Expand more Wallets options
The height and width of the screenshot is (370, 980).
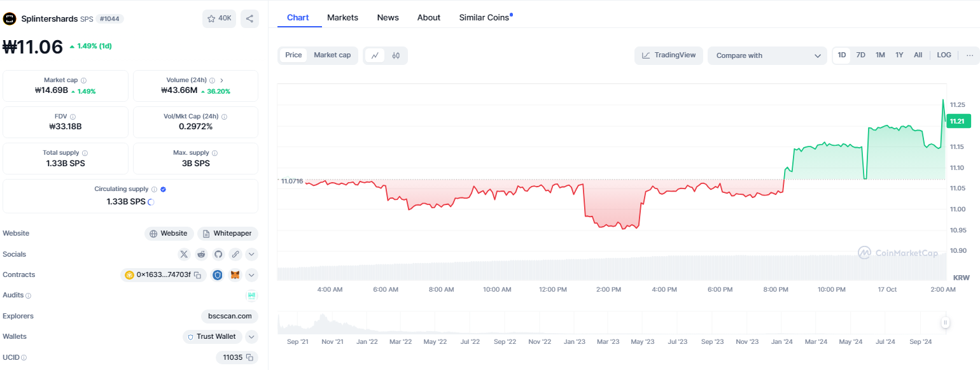click(252, 337)
